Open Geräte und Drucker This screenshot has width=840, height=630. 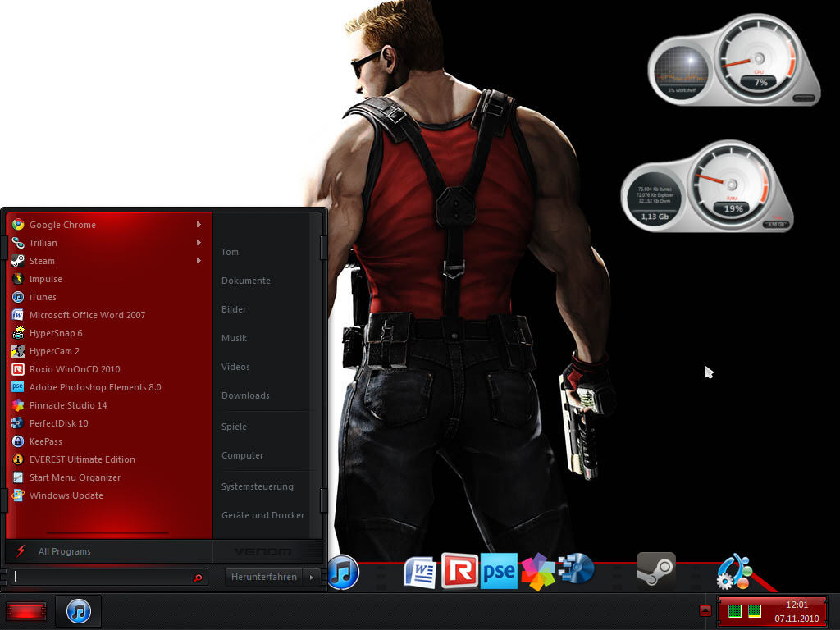pyautogui.click(x=262, y=515)
